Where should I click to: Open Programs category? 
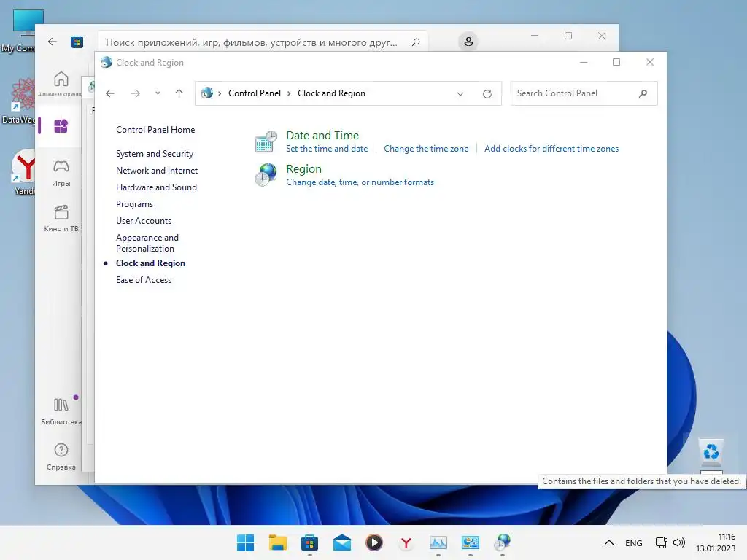pos(134,204)
